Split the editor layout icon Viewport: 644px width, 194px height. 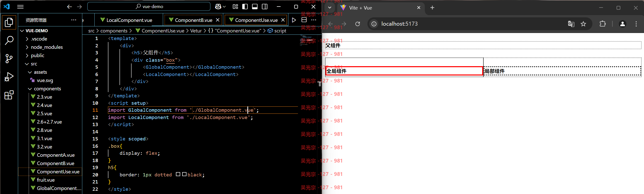[x=304, y=20]
